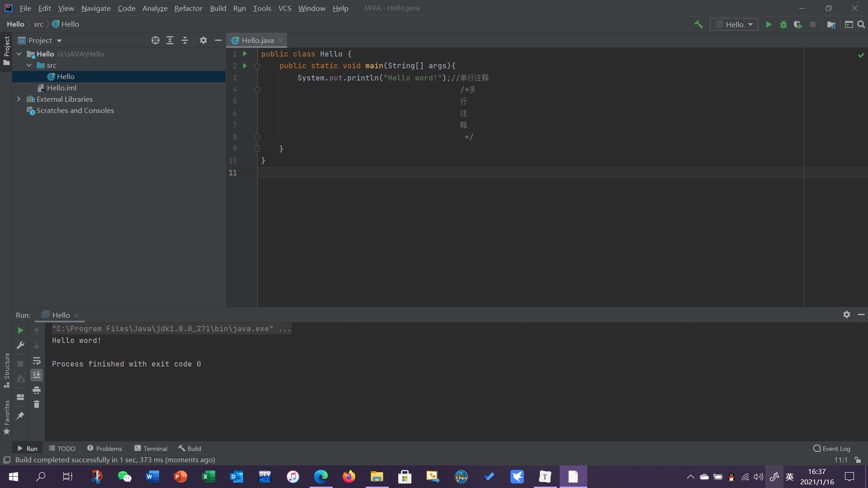
Task: Open the Refactor menu
Action: coord(188,8)
